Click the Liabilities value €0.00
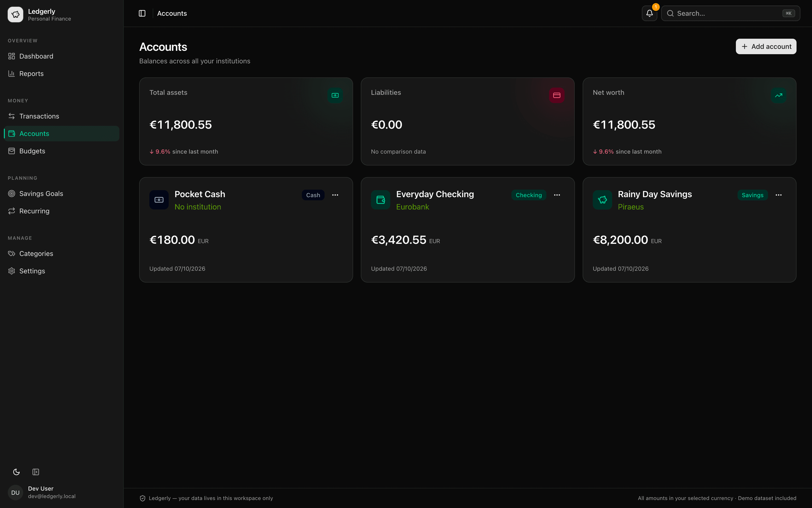 386,125
